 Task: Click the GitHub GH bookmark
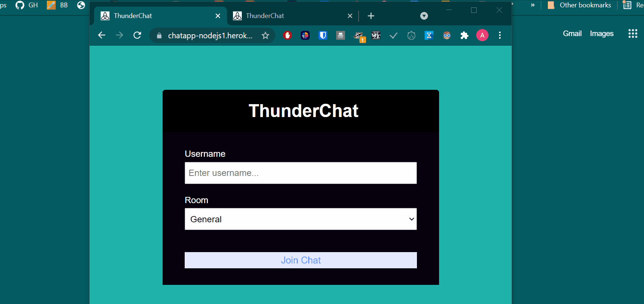27,5
